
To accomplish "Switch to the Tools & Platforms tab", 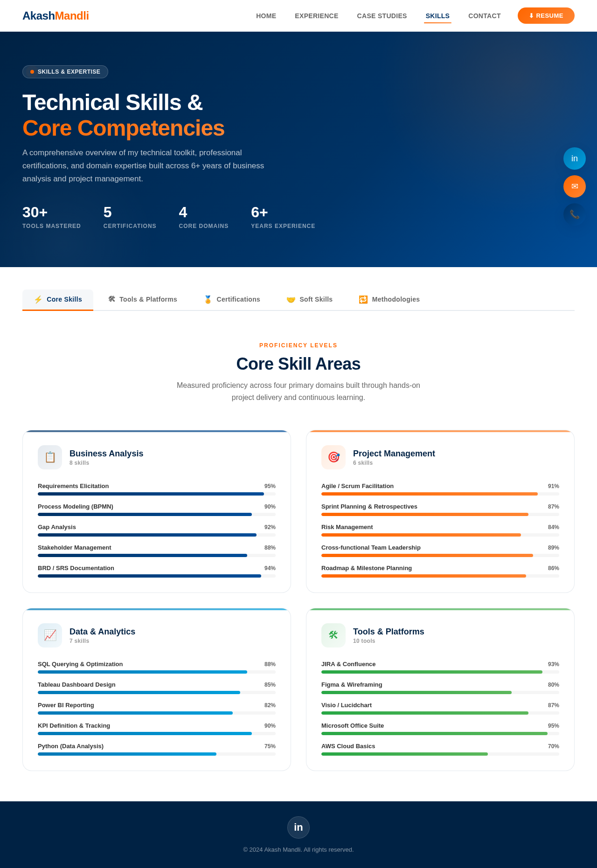I will click(143, 299).
